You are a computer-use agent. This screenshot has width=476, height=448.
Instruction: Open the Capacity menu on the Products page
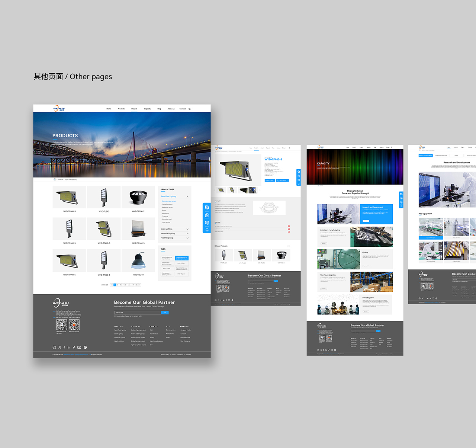147,109
